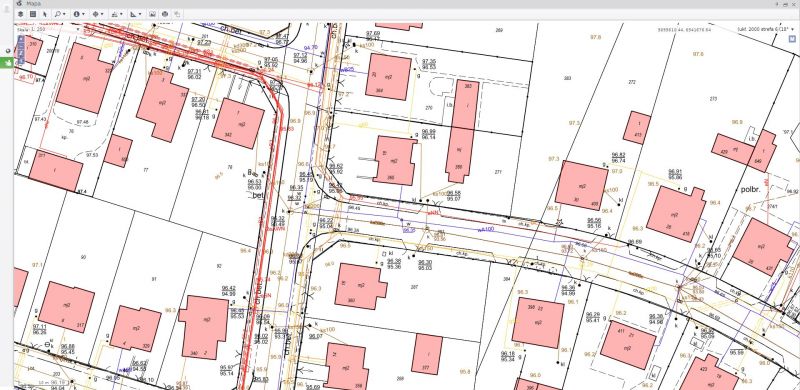
Task: Click the table grid toolbar icon
Action: (x=33, y=14)
